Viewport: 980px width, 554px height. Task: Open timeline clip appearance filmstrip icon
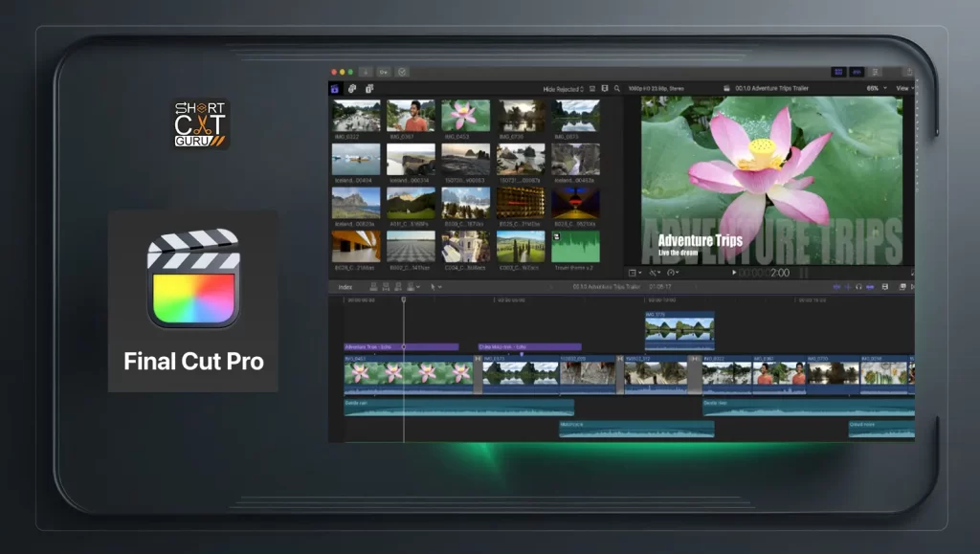pos(884,287)
